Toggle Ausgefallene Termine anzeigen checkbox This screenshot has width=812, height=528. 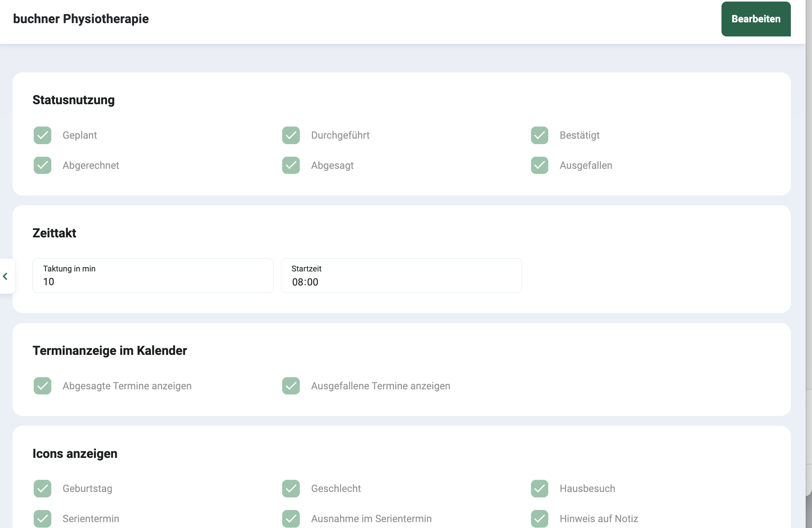(291, 386)
